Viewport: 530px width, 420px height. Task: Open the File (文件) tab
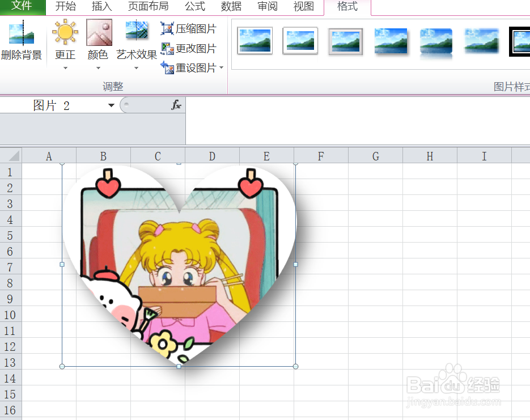pos(22,7)
